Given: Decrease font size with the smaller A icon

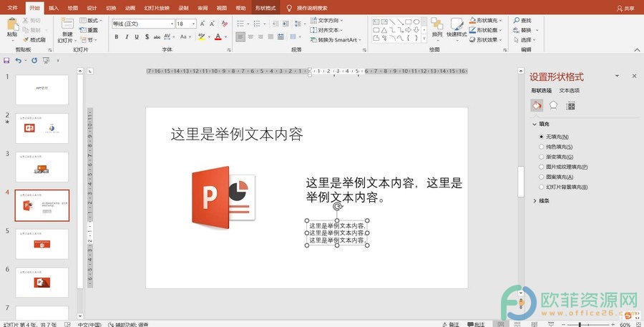Looking at the screenshot, I should [x=213, y=24].
